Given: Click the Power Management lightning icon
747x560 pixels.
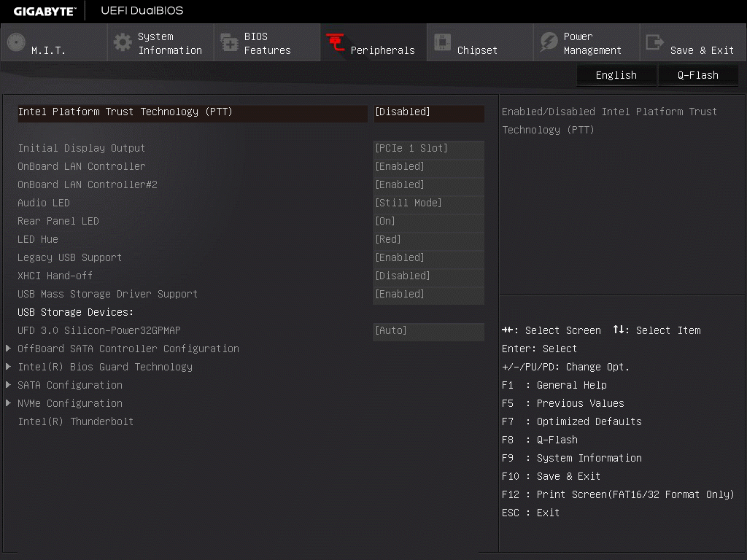Looking at the screenshot, I should pyautogui.click(x=549, y=42).
